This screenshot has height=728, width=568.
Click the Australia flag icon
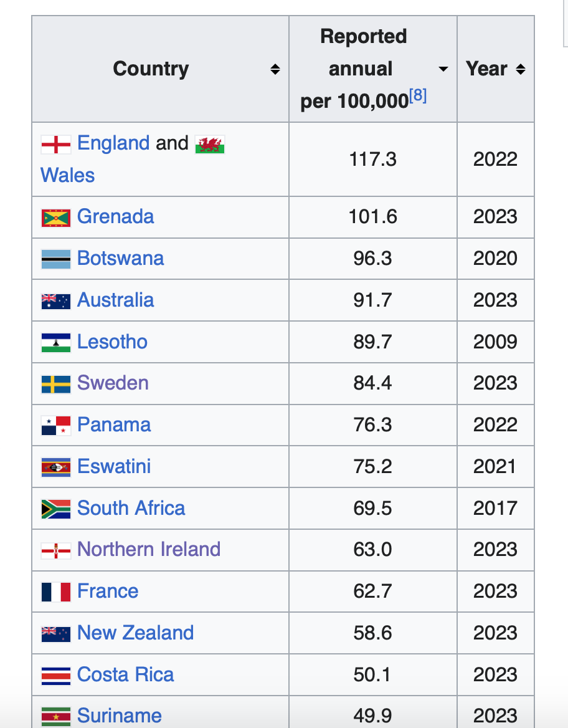56,301
